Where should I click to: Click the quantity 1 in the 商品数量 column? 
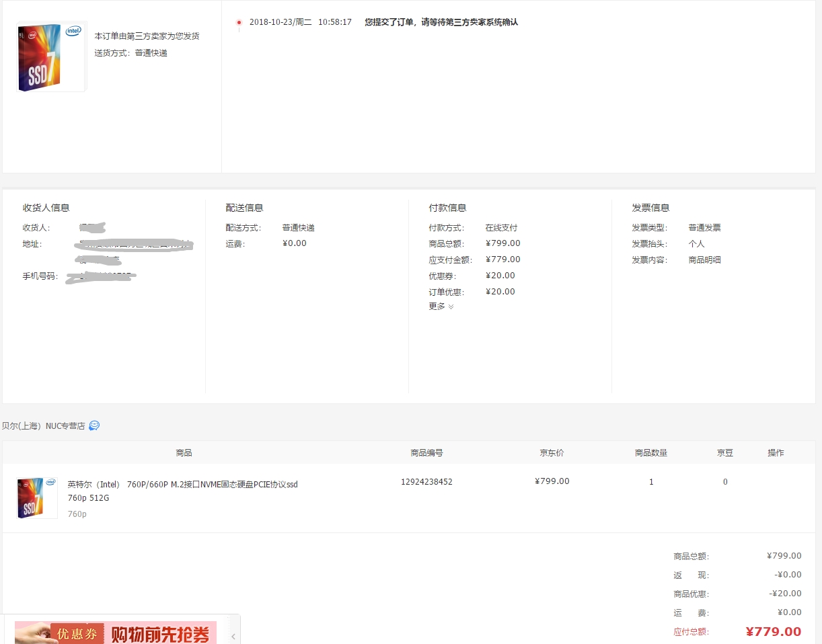click(651, 482)
